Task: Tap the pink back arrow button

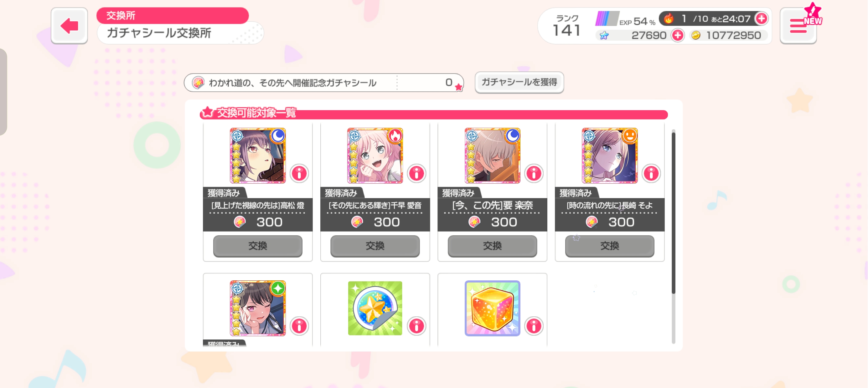Action: click(x=69, y=26)
